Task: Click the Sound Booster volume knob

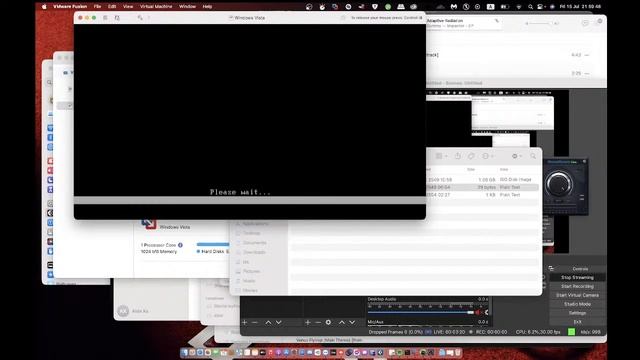Action: pyautogui.click(x=559, y=184)
